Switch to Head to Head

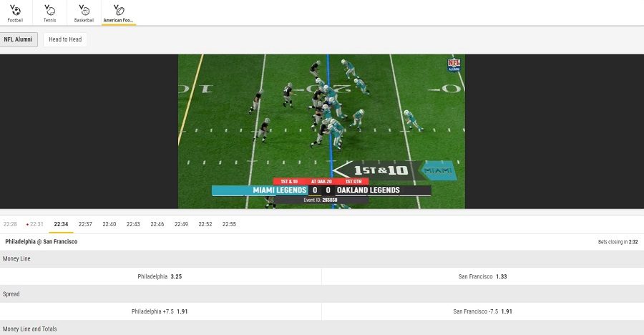[x=65, y=39]
